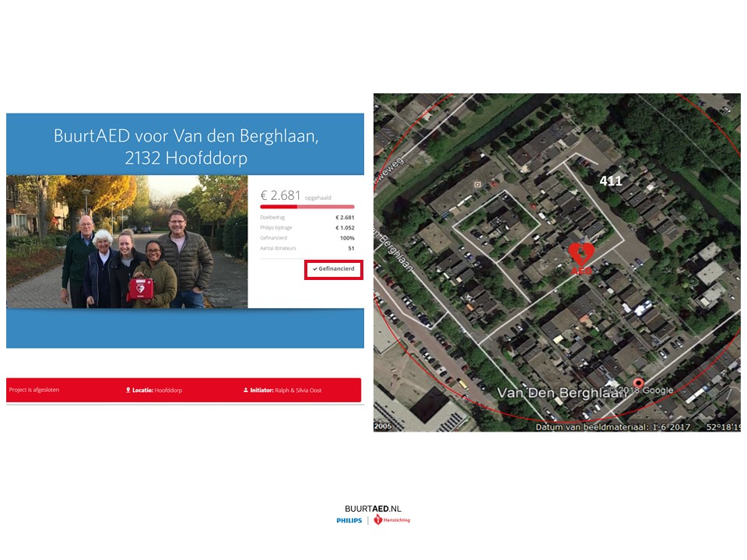Image resolution: width=747 pixels, height=560 pixels.
Task: Click the 411 label on the map
Action: pyautogui.click(x=610, y=180)
